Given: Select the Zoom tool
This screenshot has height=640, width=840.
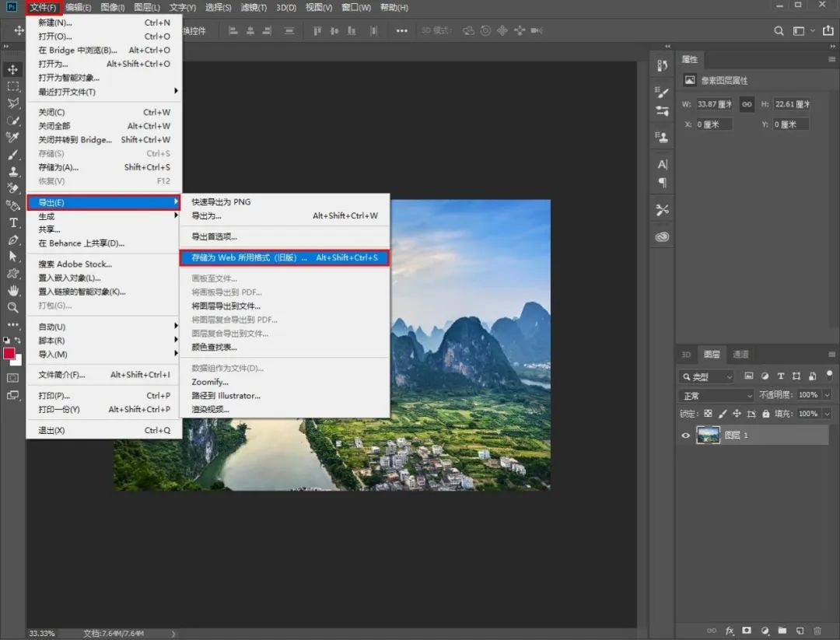Looking at the screenshot, I should (x=13, y=307).
